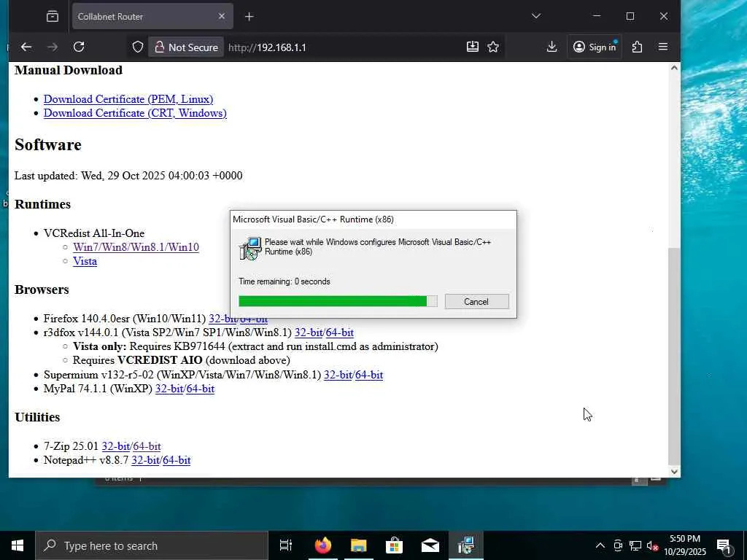The height and width of the screenshot is (560, 747).
Task: Click the "Software" heading
Action: coord(48,145)
